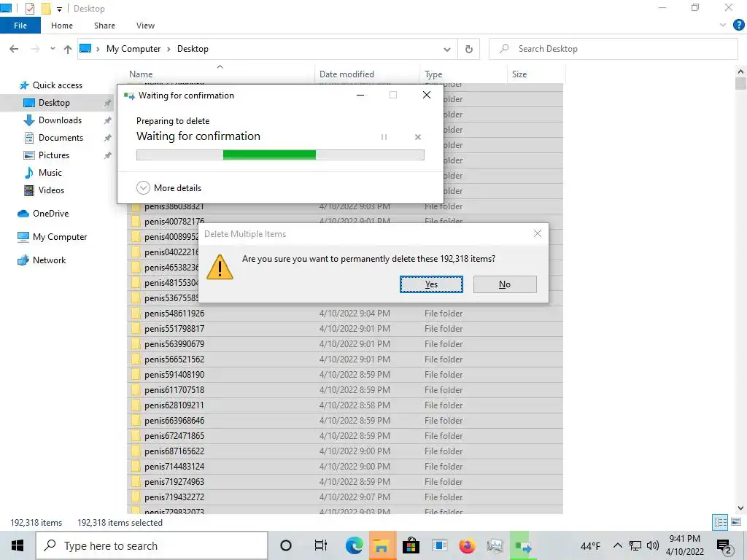The image size is (747, 560).
Task: Switch to the View ribbon tab
Action: 145,26
